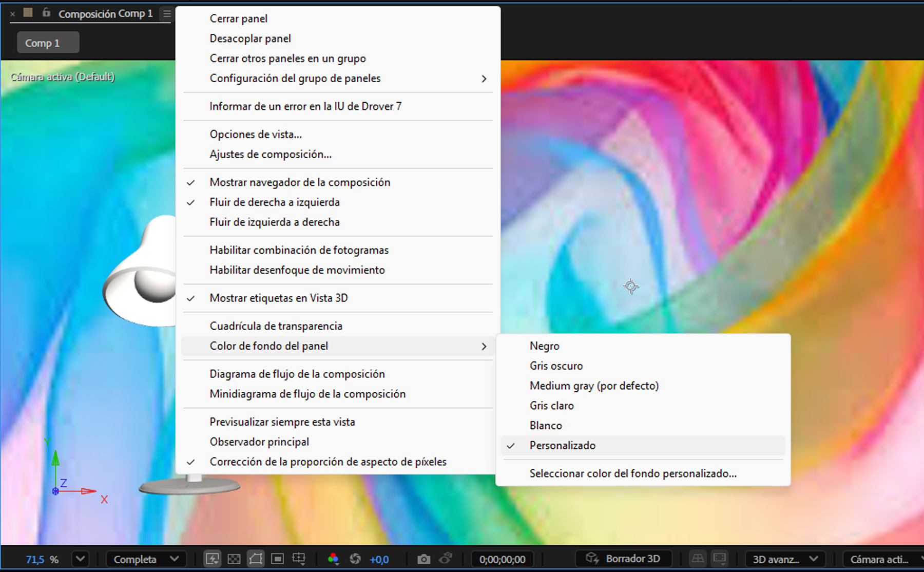Click the Comp 1 navigator button
This screenshot has height=572, width=924.
48,43
